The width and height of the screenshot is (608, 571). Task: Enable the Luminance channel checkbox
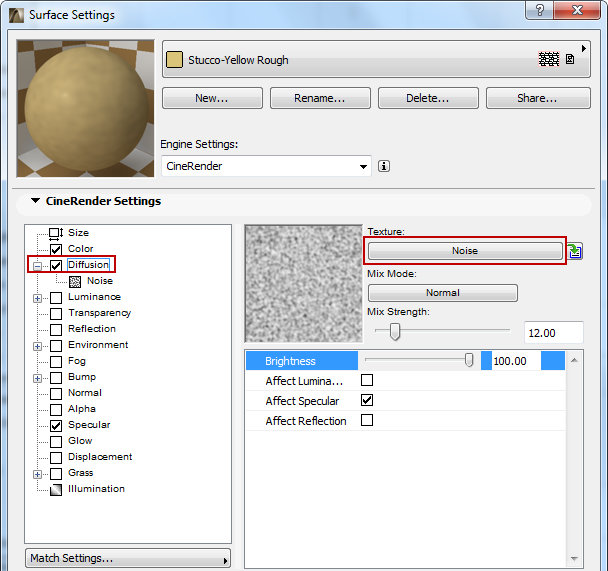pyautogui.click(x=56, y=298)
